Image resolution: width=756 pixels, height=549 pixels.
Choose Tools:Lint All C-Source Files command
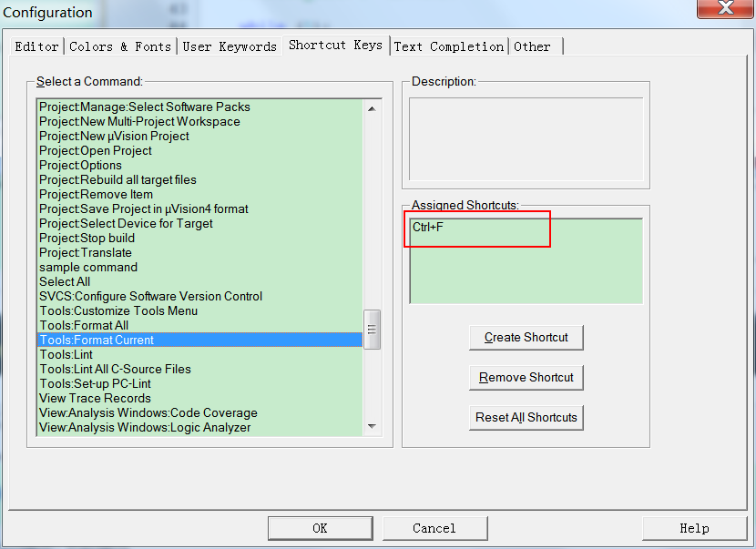tap(115, 369)
